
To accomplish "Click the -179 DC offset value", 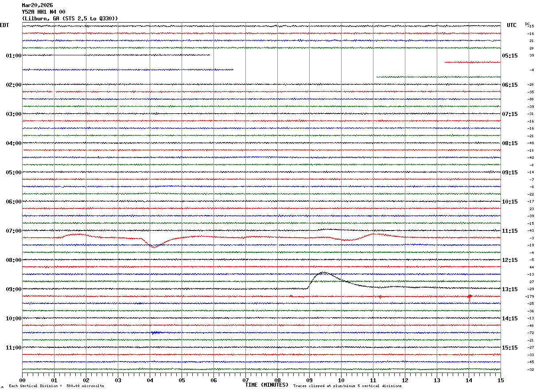I will pos(529,296).
